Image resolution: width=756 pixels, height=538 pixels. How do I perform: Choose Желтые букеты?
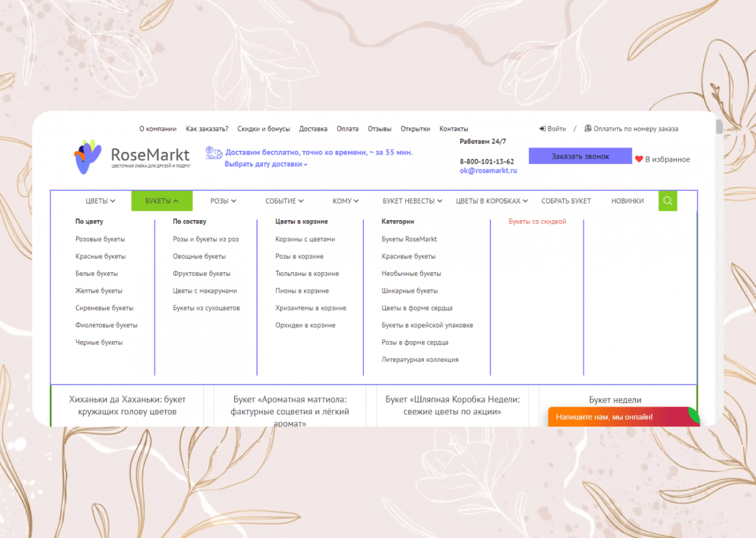coord(99,291)
